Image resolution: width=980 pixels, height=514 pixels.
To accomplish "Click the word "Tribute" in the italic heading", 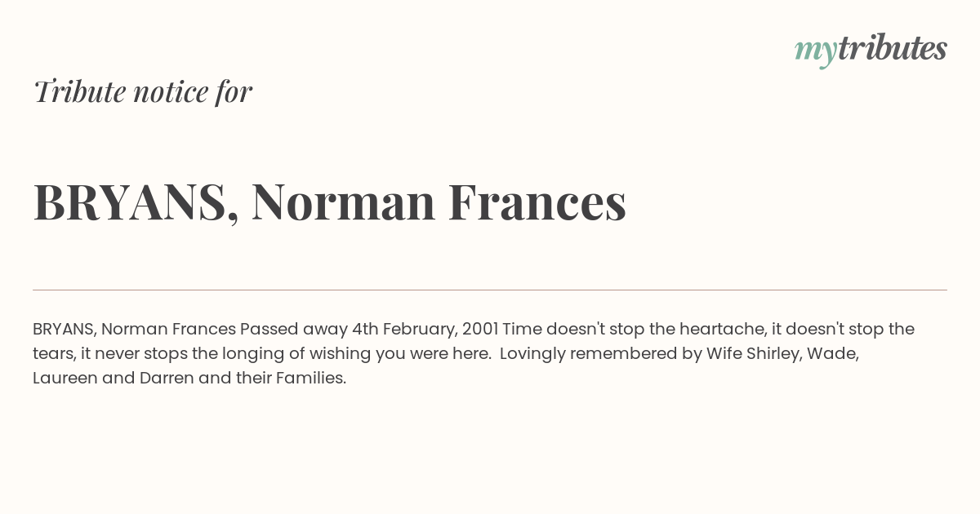I will click(79, 91).
